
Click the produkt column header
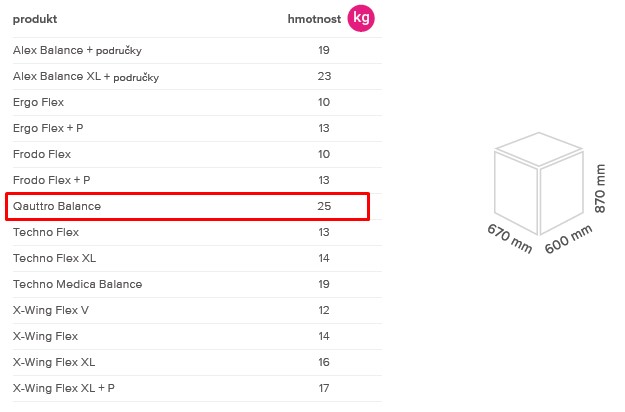coord(35,19)
